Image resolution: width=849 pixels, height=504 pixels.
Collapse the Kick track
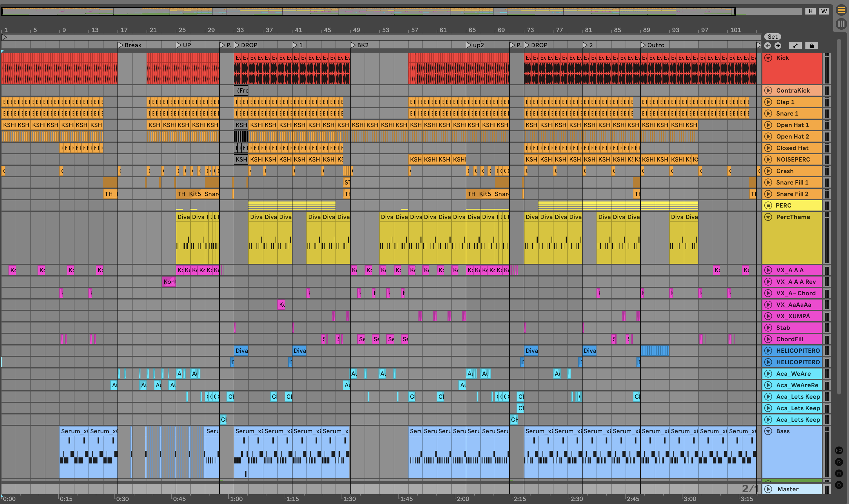click(768, 58)
